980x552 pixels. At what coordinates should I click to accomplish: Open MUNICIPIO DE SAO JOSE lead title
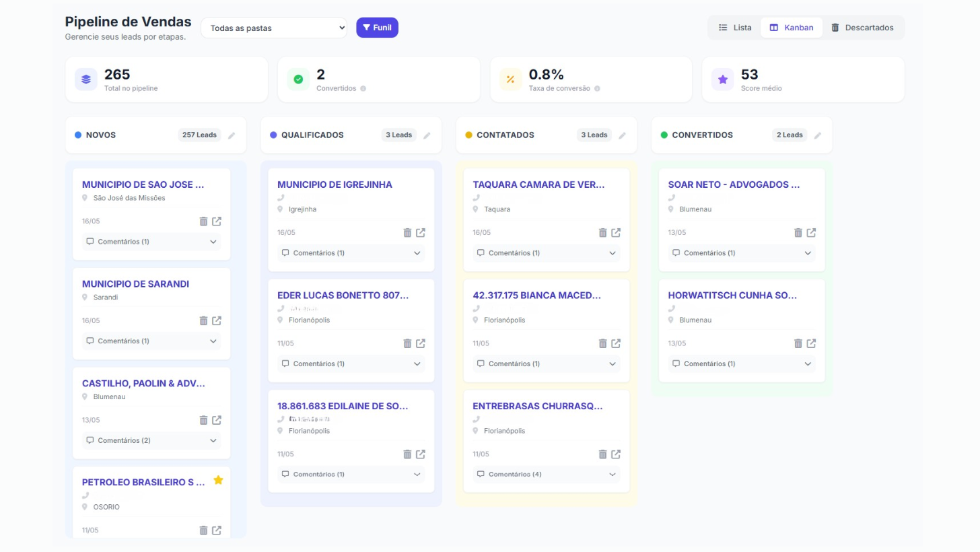pos(143,184)
